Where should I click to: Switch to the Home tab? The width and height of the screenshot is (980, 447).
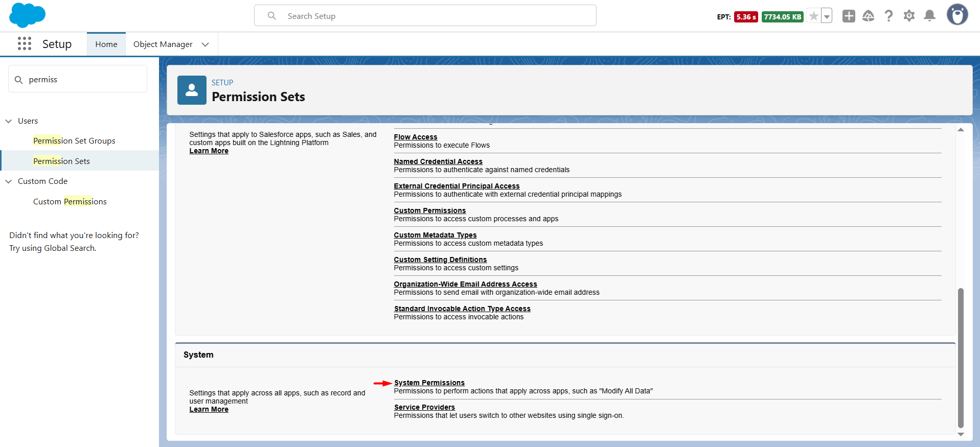(x=106, y=44)
